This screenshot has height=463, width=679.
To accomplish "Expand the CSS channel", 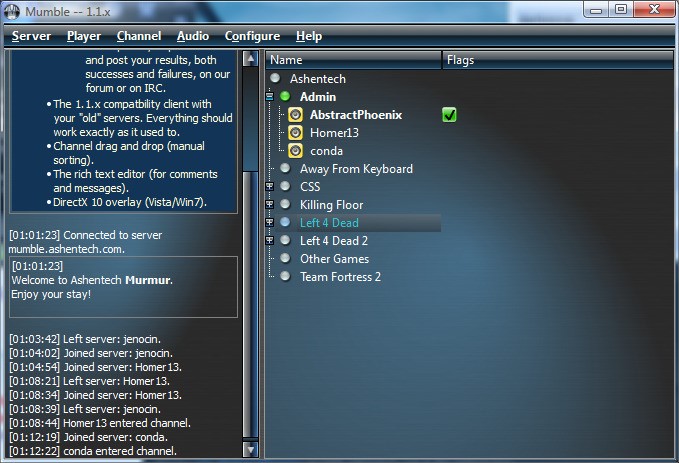I will click(269, 186).
